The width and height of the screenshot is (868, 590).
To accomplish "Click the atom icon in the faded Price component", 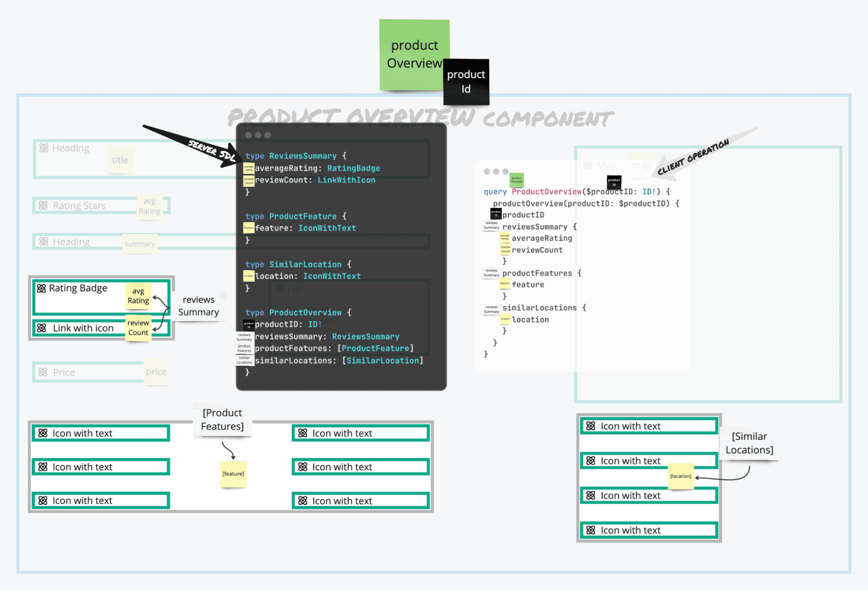I will click(43, 372).
